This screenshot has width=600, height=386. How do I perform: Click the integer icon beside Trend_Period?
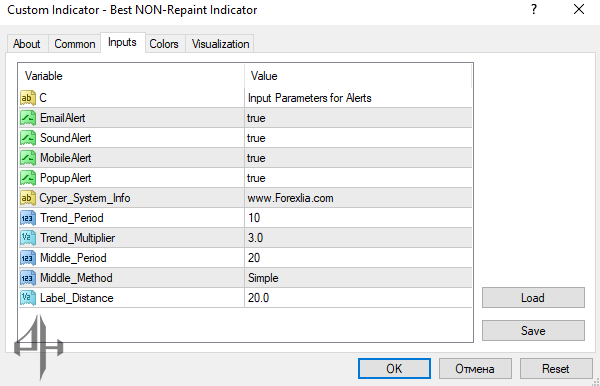(28, 218)
